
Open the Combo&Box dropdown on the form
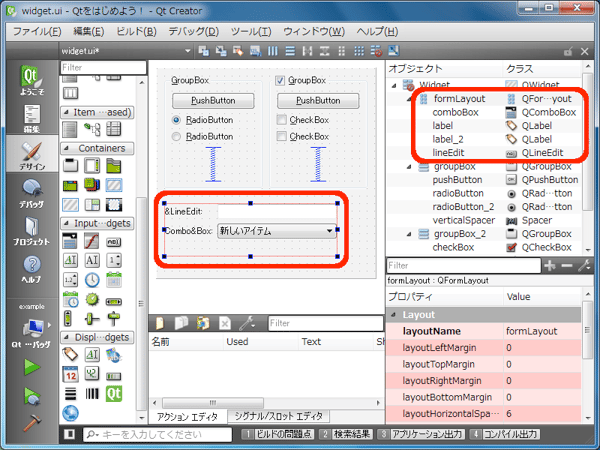(329, 231)
